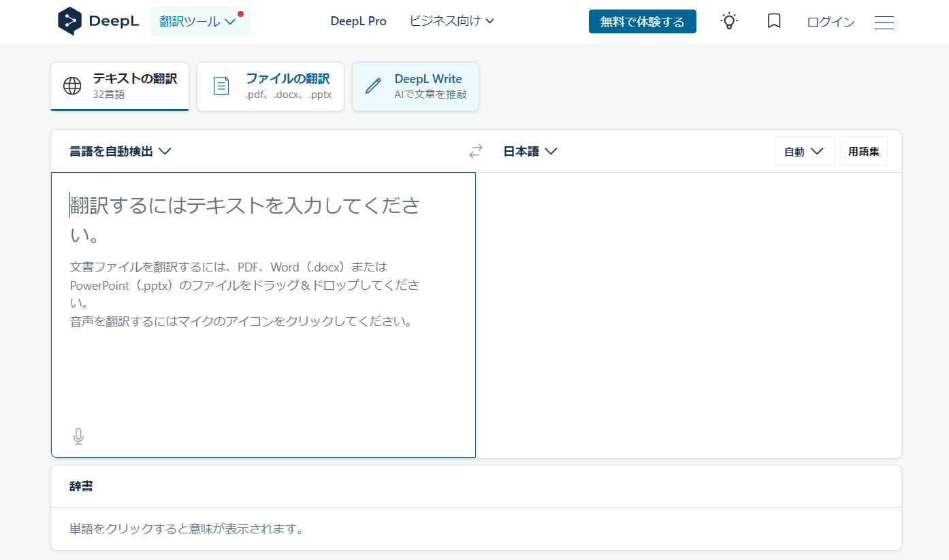Open the 翻訳ツール dropdown menu
949x560 pixels.
pyautogui.click(x=199, y=22)
